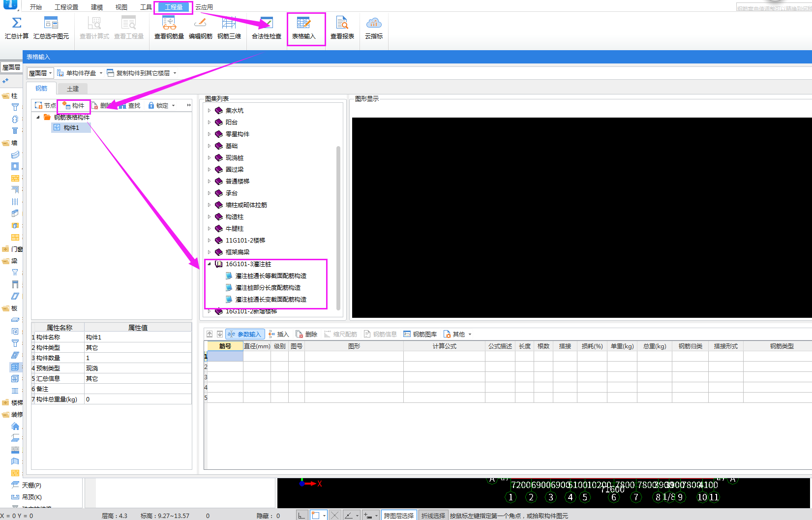812x520 pixels.
Task: Toggle 折线选择 in the status bar
Action: click(x=433, y=516)
